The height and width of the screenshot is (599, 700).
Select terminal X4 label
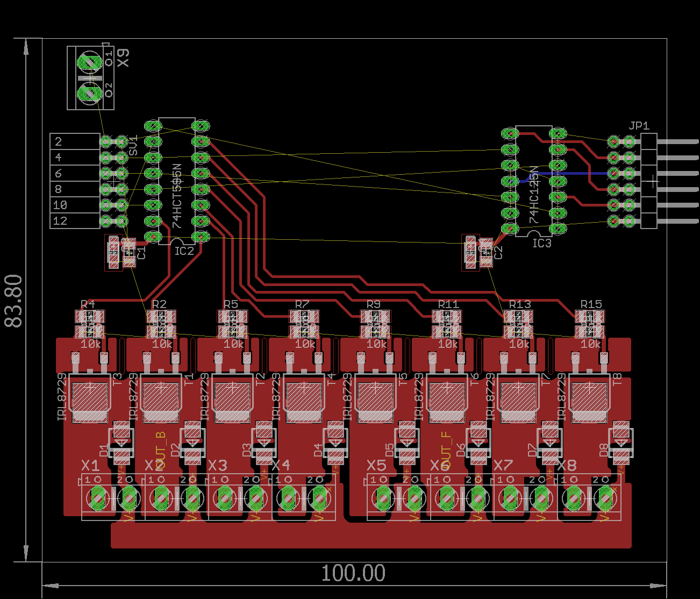[281, 465]
